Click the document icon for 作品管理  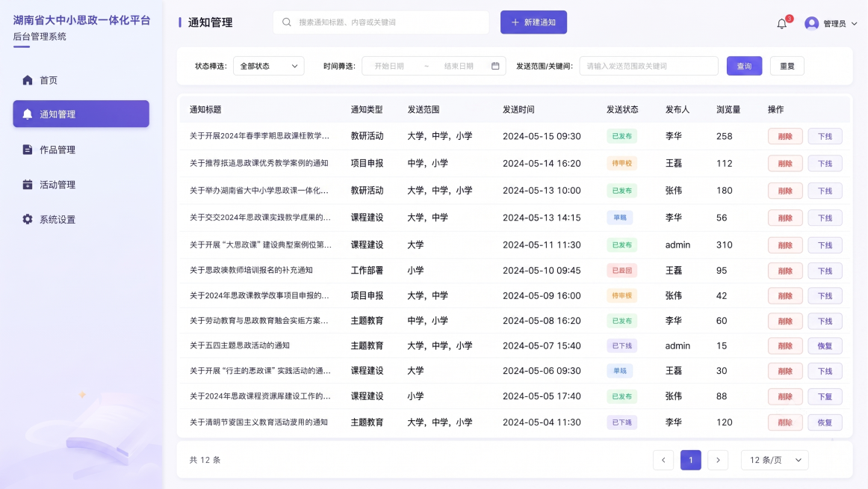coord(27,150)
